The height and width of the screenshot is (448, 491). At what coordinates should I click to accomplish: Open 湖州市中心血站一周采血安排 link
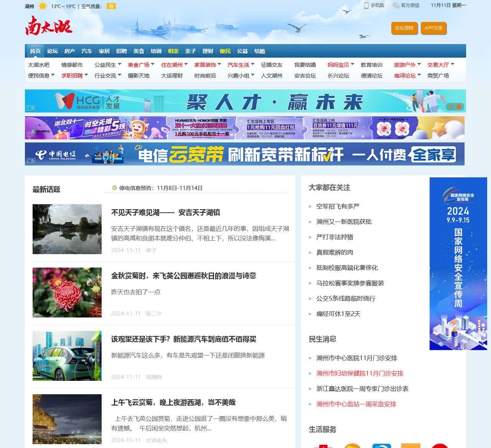356,404
